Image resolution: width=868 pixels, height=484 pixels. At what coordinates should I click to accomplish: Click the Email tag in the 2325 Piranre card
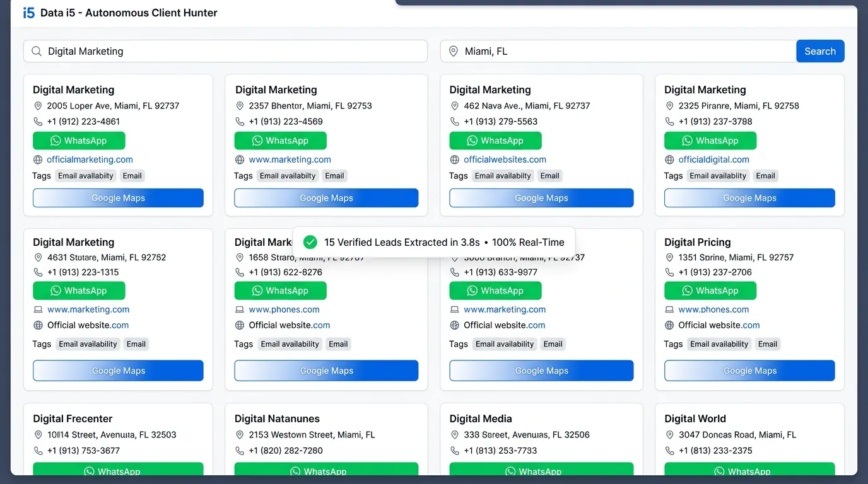[766, 176]
